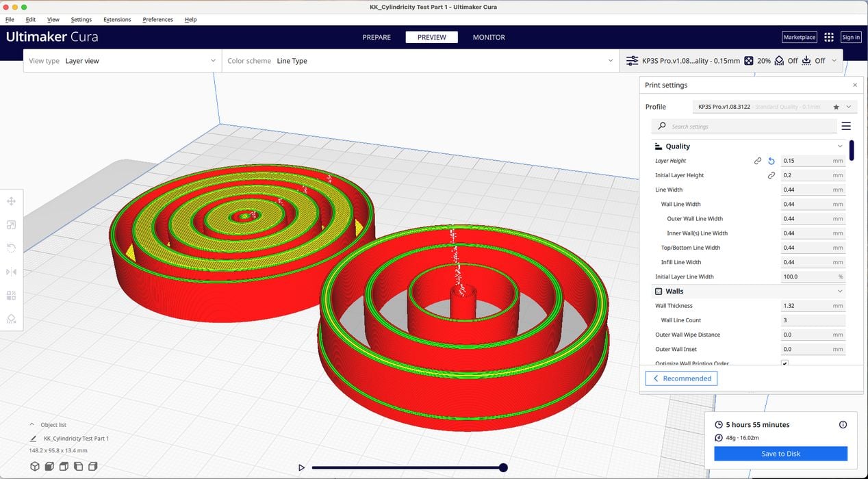The height and width of the screenshot is (479, 868).
Task: Open the settings visibility hamburger menu
Action: tap(846, 126)
